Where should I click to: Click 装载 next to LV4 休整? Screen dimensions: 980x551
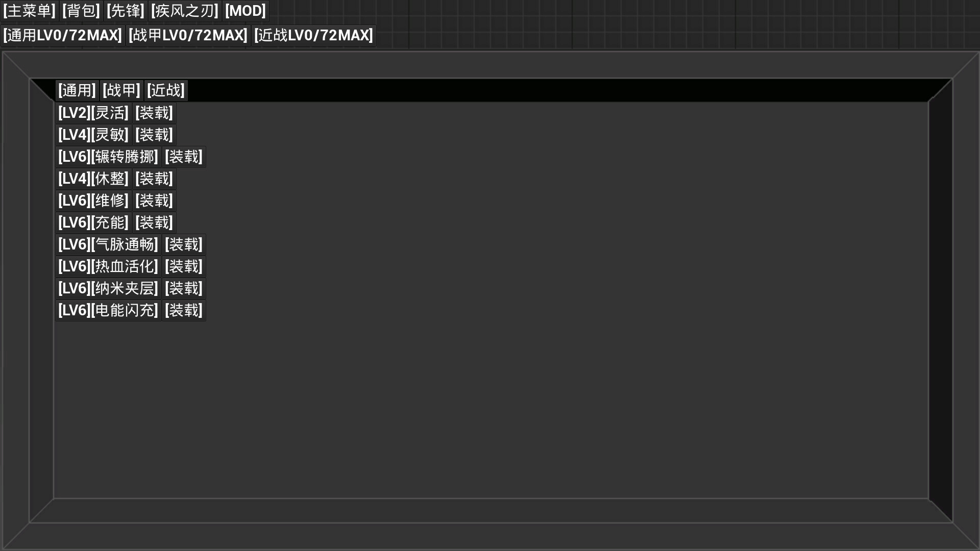[x=154, y=179]
